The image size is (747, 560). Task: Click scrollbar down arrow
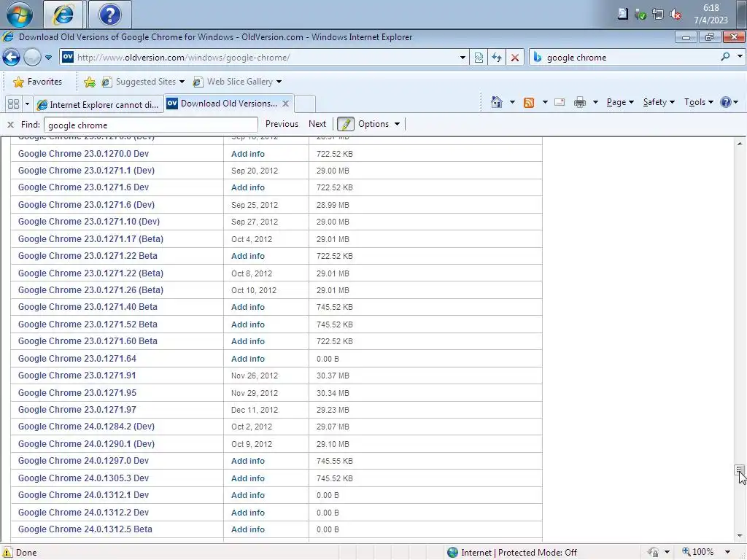740,536
